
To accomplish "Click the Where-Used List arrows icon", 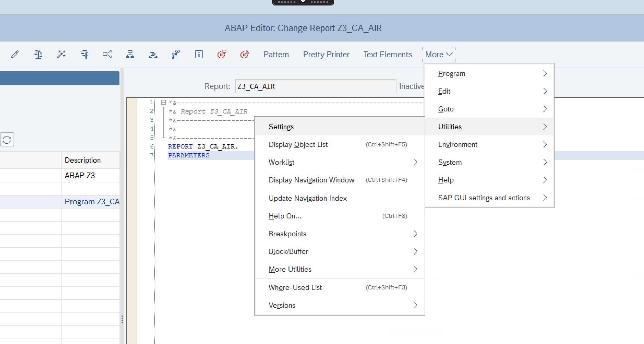I will [x=107, y=54].
